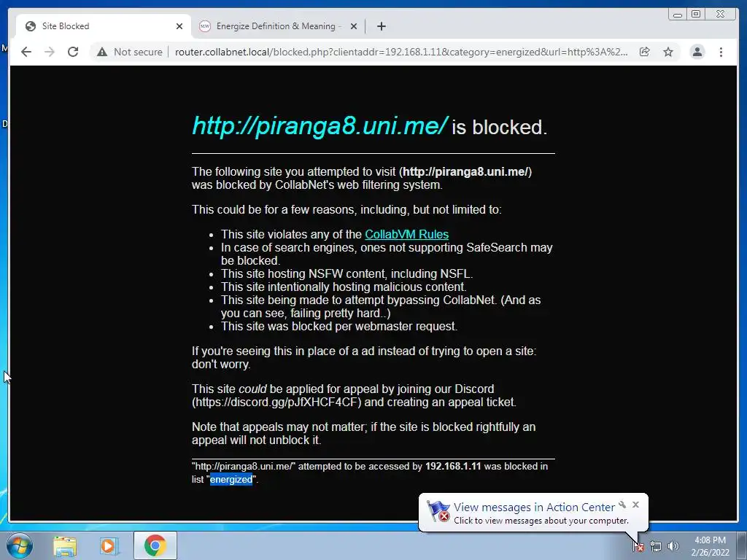Go back to the previous page
This screenshot has height=560, width=747.
pos(26,52)
